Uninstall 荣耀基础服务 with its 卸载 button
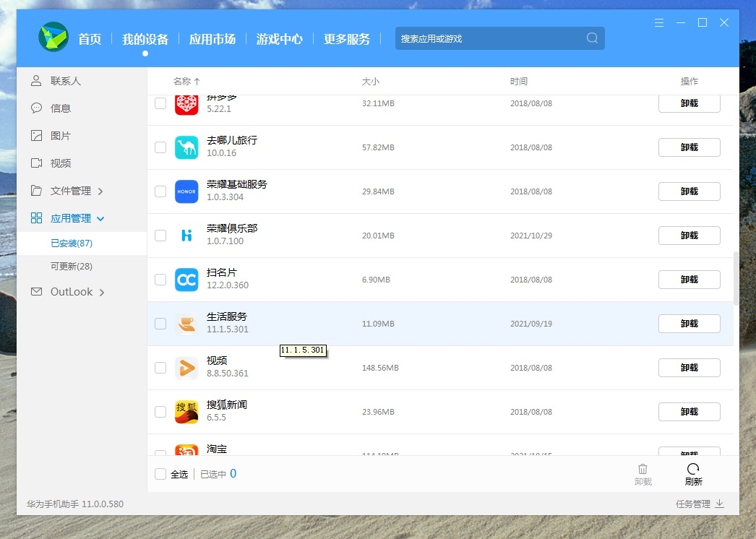The height and width of the screenshot is (539, 756). pos(689,191)
